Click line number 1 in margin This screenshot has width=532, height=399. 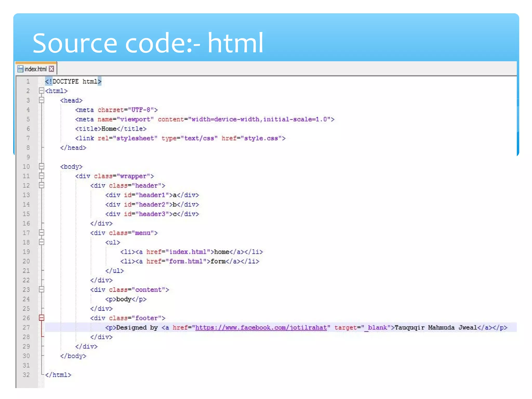(x=28, y=81)
